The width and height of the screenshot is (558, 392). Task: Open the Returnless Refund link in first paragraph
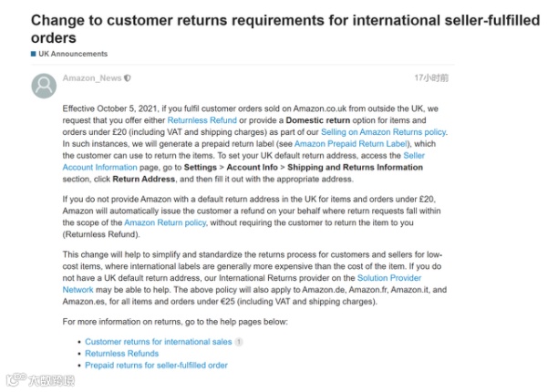(201, 120)
